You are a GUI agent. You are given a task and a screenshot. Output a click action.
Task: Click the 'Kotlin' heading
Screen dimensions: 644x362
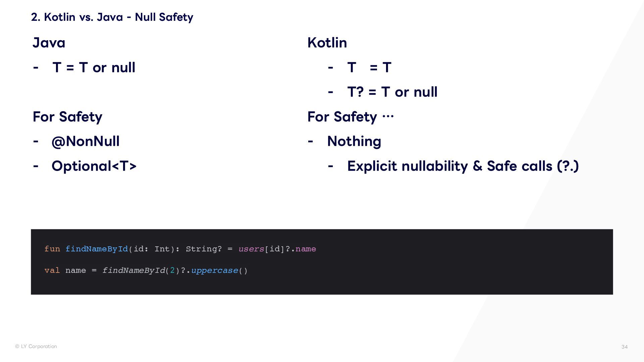click(x=327, y=43)
